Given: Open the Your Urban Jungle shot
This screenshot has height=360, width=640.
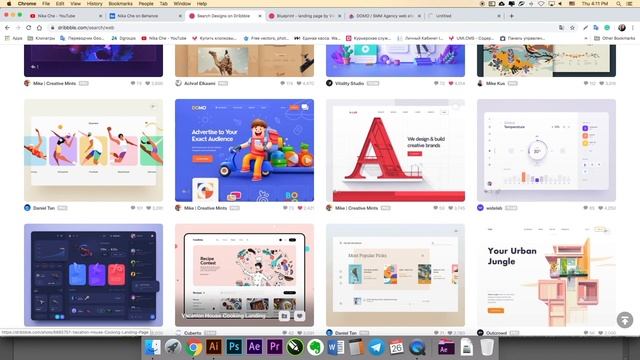Looking at the screenshot, I should point(547,275).
